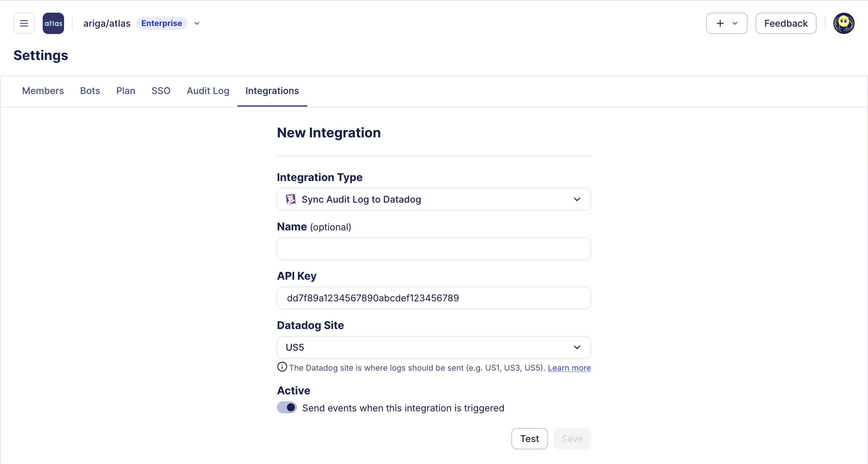The width and height of the screenshot is (868, 464).
Task: Click inside the optional Name input field
Action: [434, 248]
